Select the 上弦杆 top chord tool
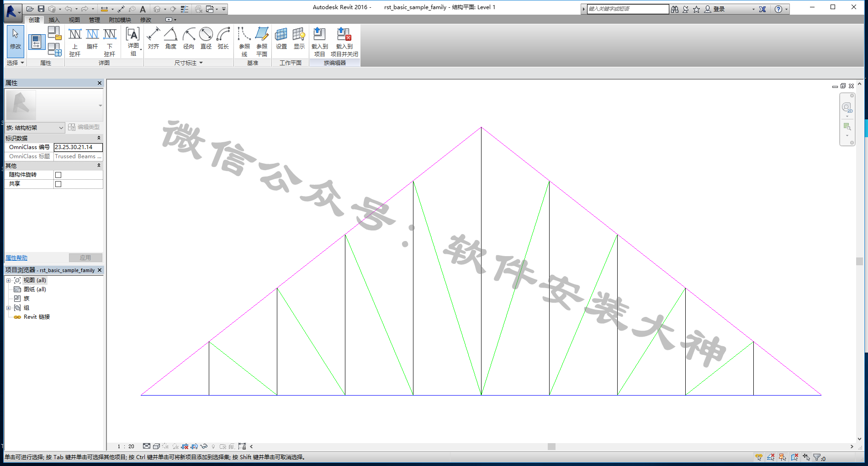This screenshot has height=466, width=868. click(x=75, y=41)
